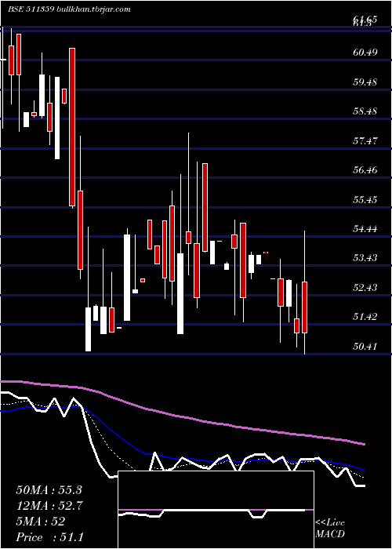This screenshot has height=549, width=392.
Task: Click the 52.43 price axis label
Action: [x=365, y=288]
